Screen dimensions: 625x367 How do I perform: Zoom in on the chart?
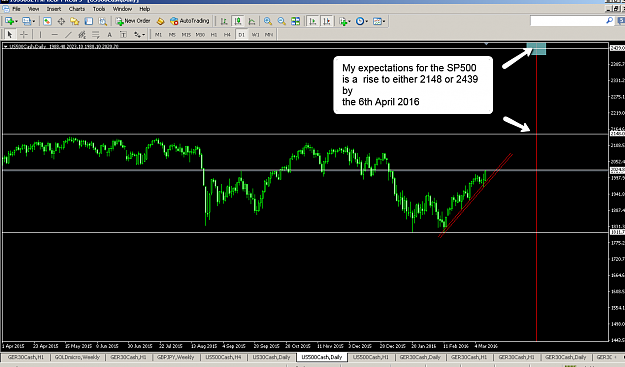click(x=268, y=21)
